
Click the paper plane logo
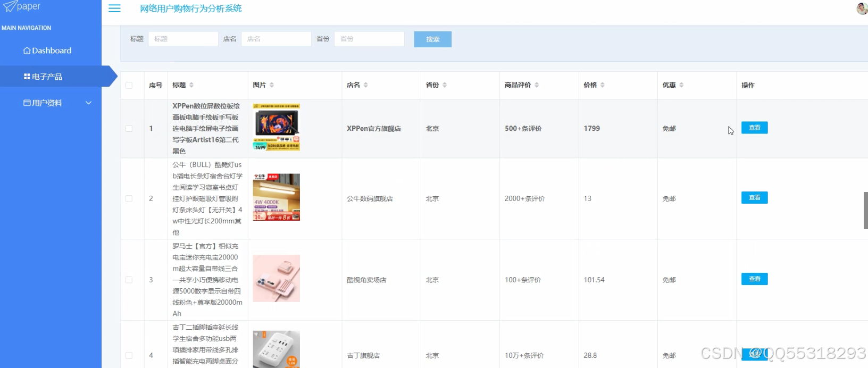click(10, 6)
